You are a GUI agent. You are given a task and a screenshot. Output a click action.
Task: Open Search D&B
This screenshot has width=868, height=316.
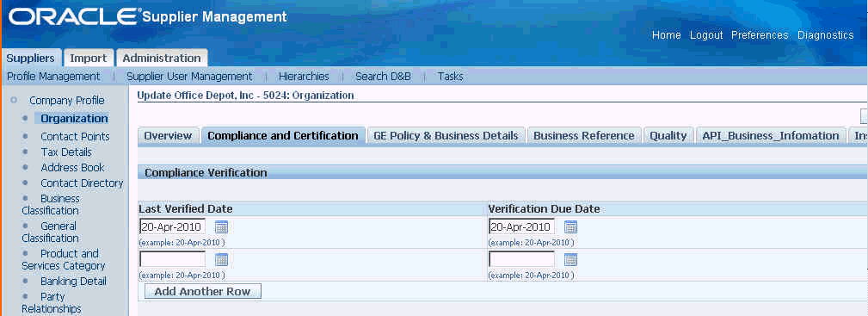pos(383,77)
